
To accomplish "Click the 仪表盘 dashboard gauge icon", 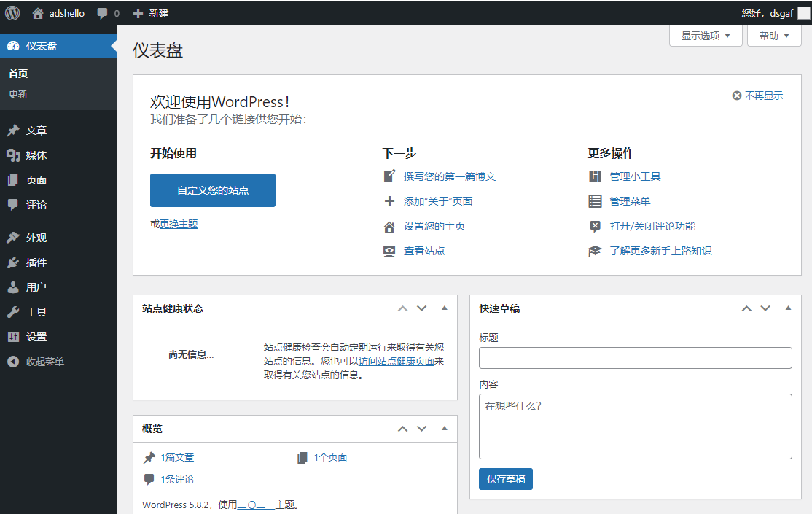I will click(x=13, y=46).
